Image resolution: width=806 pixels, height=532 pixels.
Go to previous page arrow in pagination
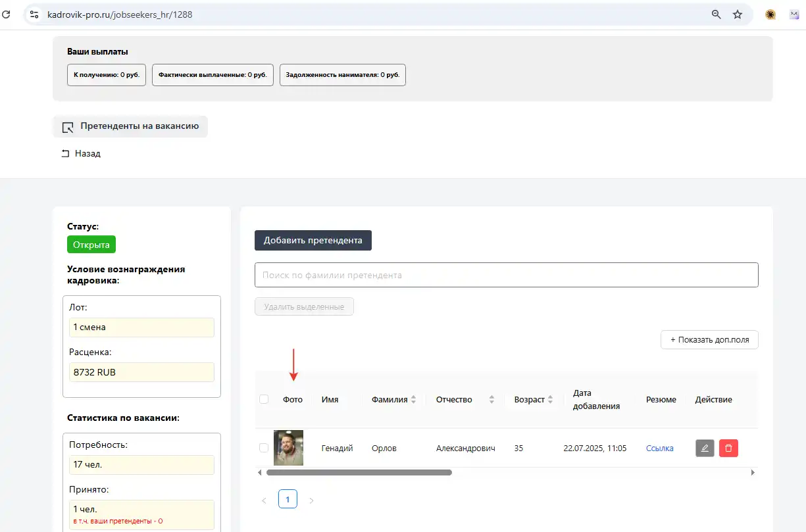tap(264, 500)
